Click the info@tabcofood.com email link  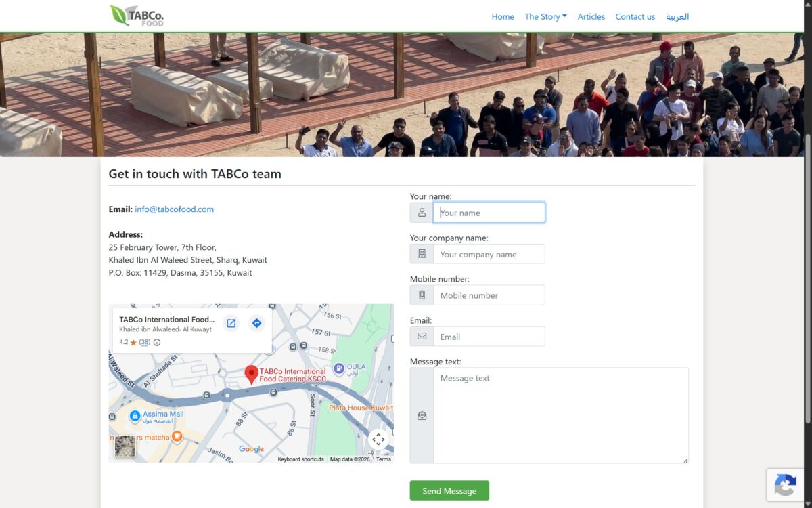point(174,209)
